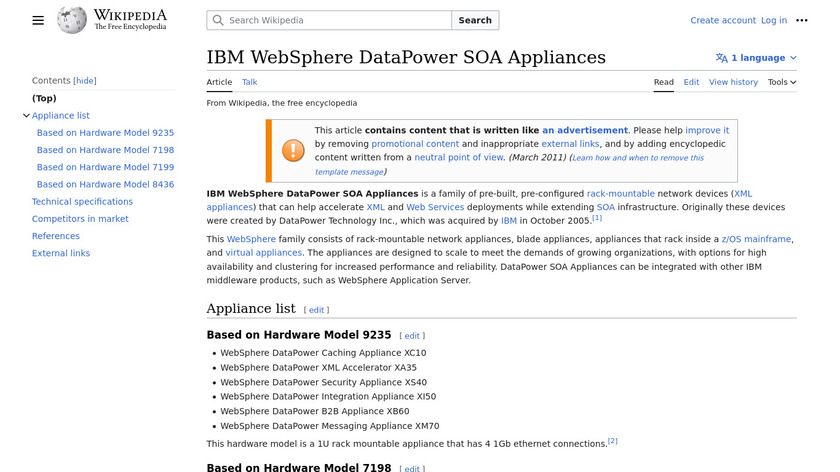The width and height of the screenshot is (840, 472).
Task: Click the Create account link
Action: coord(722,20)
